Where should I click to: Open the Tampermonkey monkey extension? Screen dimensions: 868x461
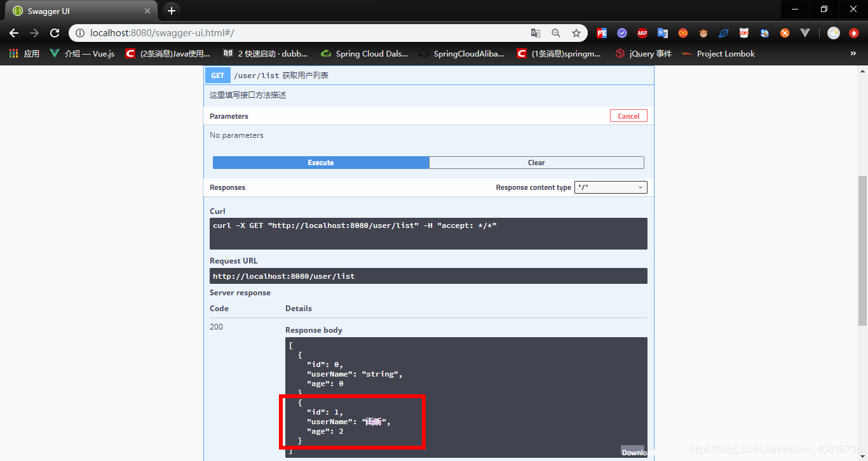(703, 33)
